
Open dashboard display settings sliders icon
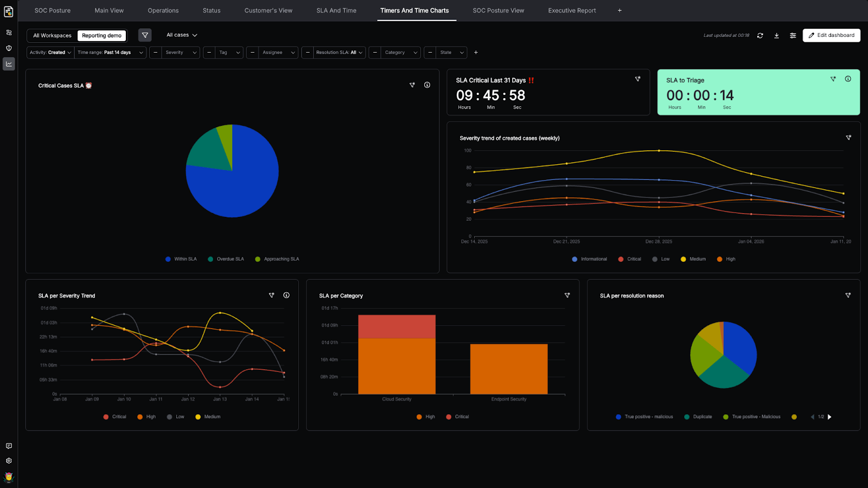tap(793, 35)
